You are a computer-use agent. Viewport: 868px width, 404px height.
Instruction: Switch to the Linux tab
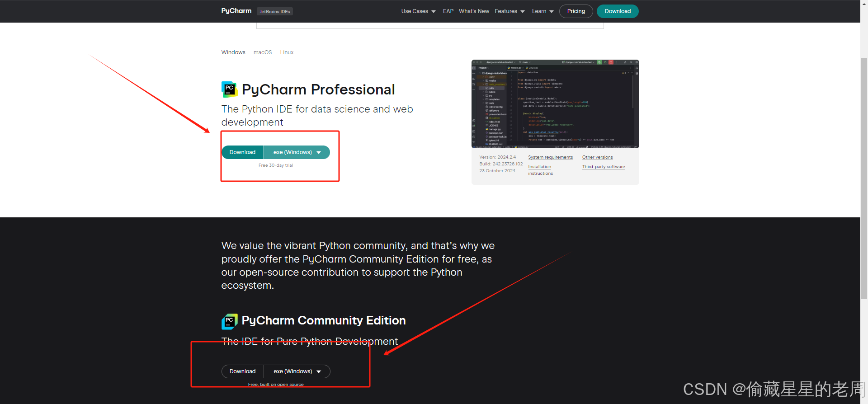pyautogui.click(x=287, y=52)
